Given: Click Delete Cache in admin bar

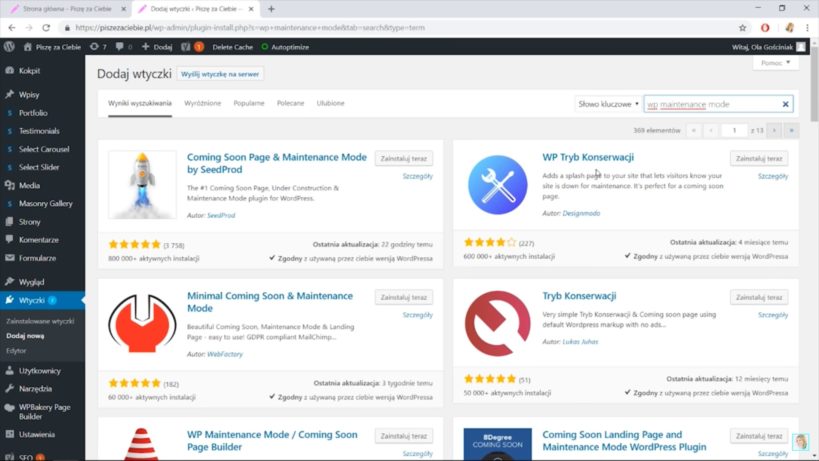Looking at the screenshot, I should (x=232, y=47).
